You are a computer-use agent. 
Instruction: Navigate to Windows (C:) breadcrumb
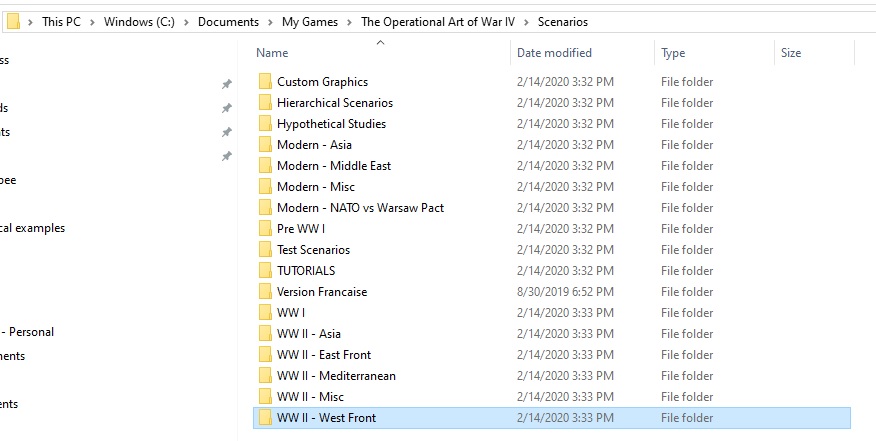pos(139,22)
